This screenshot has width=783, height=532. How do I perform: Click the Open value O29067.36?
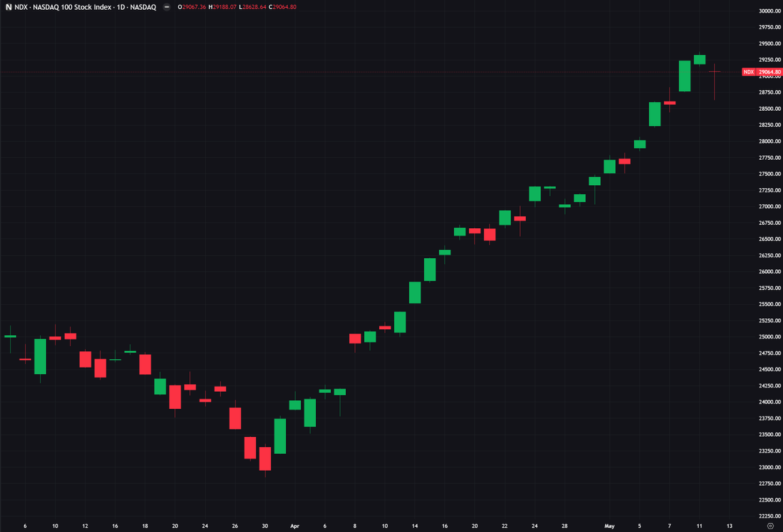click(192, 7)
